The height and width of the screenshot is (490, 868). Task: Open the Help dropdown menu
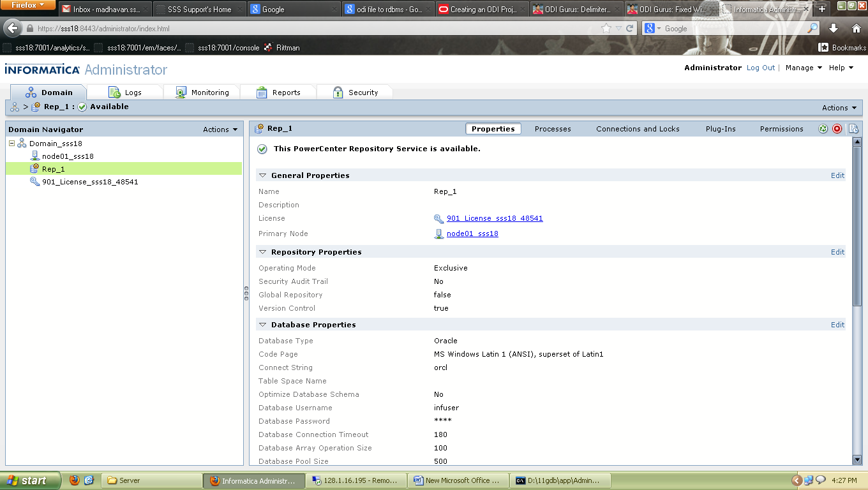click(x=841, y=68)
